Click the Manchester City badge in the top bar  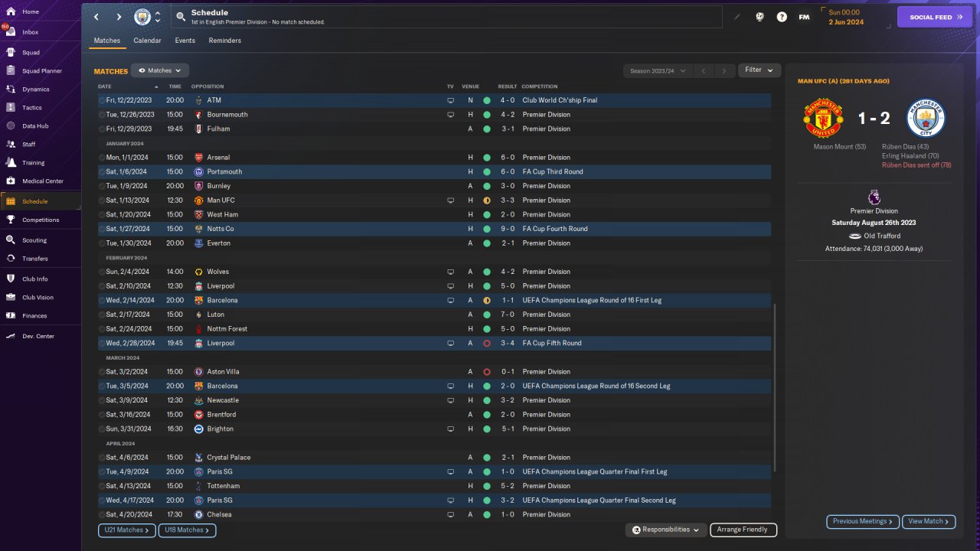point(142,17)
